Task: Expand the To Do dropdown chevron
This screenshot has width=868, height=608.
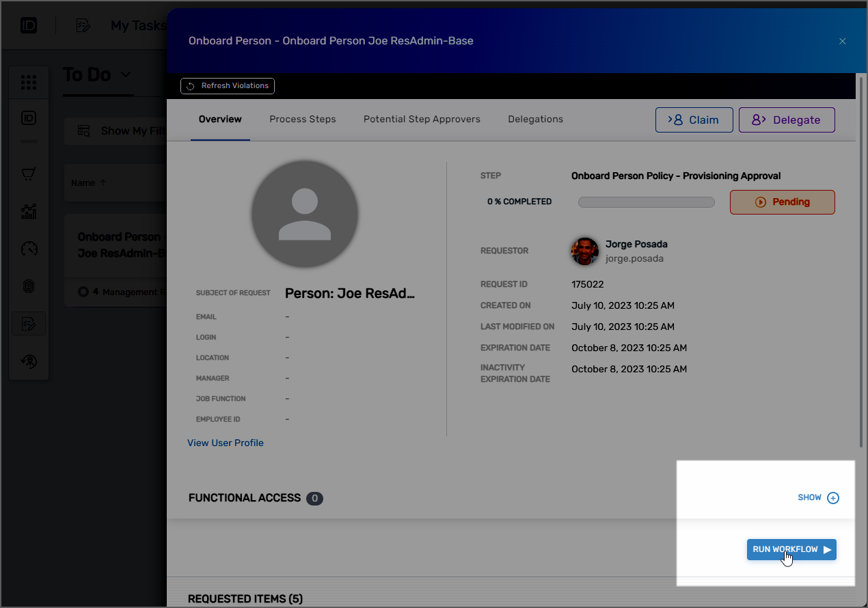Action: (125, 74)
